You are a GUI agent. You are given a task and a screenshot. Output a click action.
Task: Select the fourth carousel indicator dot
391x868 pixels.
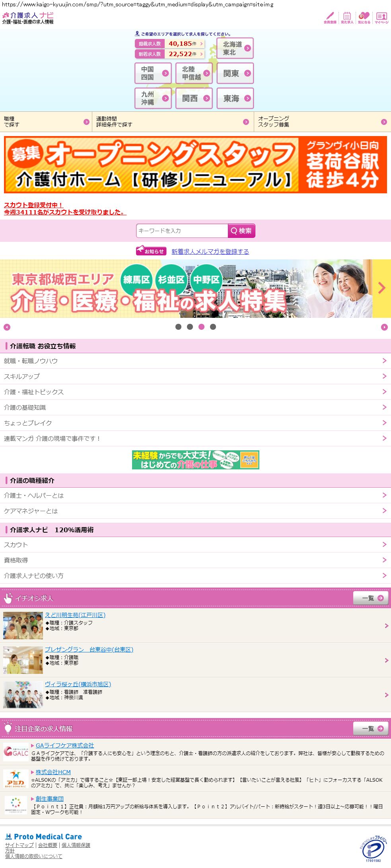click(213, 327)
